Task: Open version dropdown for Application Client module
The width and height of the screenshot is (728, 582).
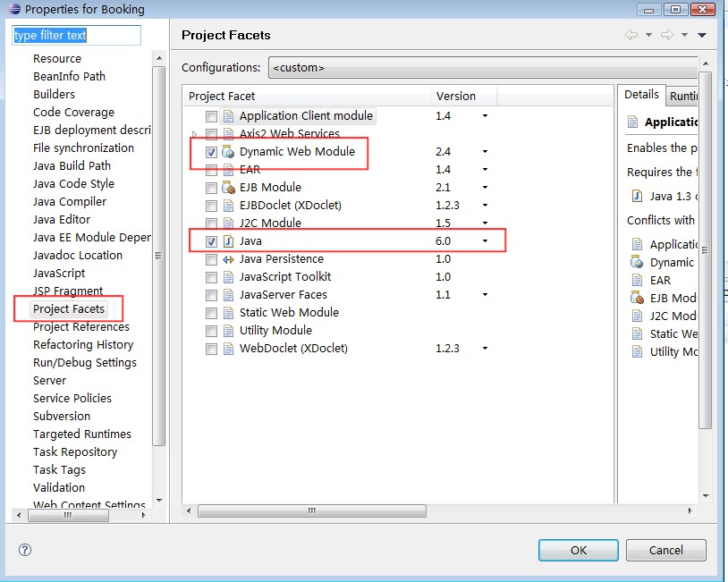Action: pyautogui.click(x=485, y=116)
